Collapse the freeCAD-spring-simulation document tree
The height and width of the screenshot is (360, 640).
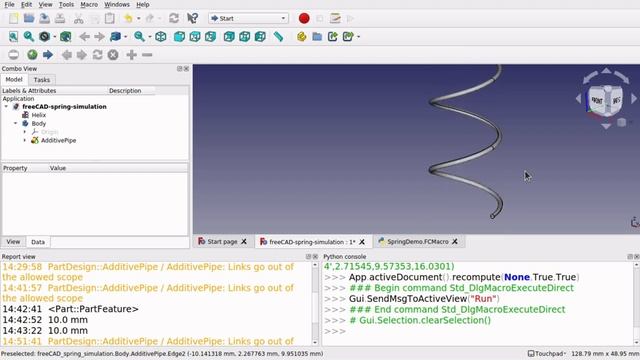pyautogui.click(x=6, y=107)
